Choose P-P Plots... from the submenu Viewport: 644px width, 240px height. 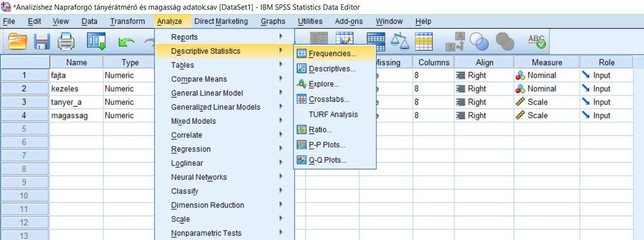point(335,145)
